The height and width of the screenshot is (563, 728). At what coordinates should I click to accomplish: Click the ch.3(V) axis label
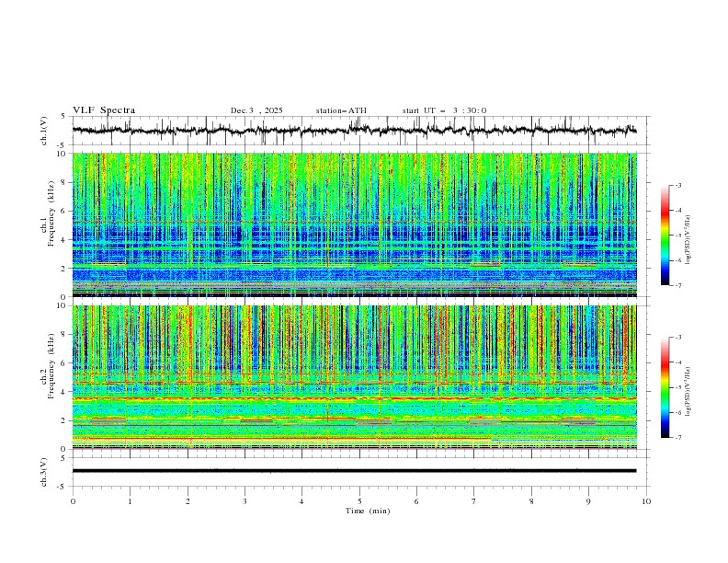45,471
